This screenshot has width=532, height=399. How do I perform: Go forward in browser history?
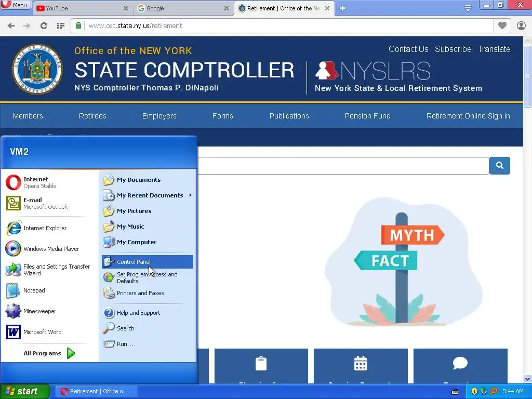[27, 26]
